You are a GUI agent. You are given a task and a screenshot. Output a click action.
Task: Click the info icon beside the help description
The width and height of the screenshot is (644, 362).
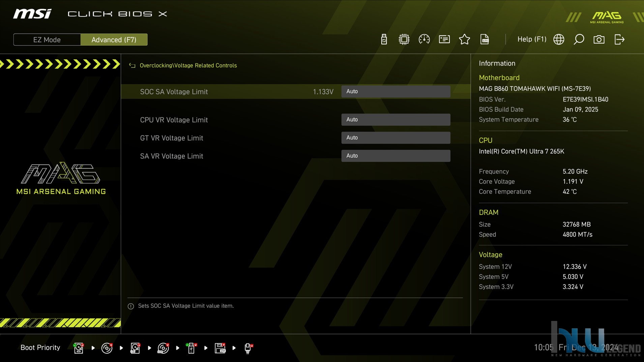[131, 306]
